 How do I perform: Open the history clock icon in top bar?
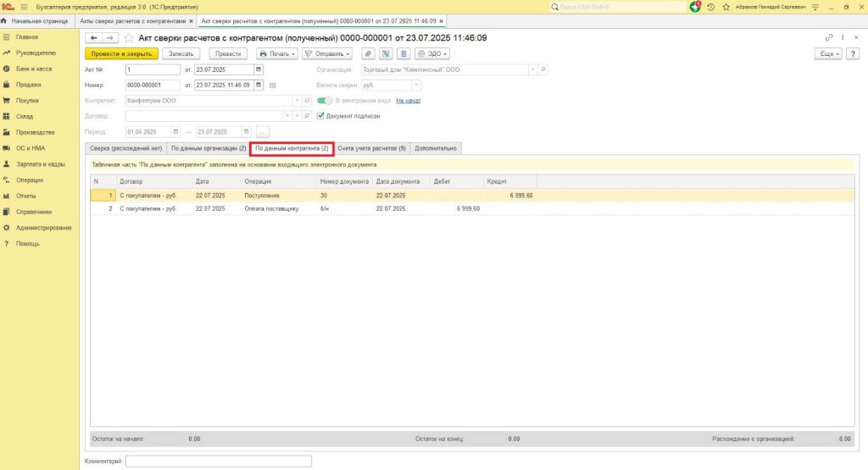[710, 7]
